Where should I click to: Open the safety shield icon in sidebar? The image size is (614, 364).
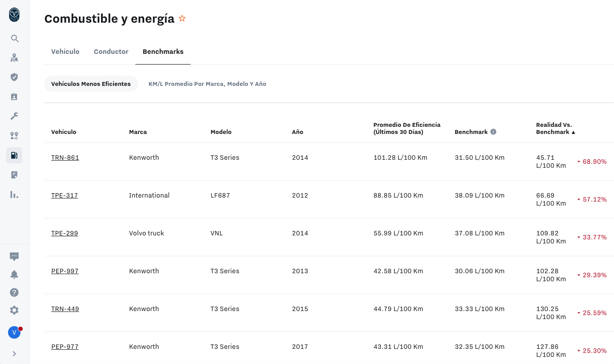[x=14, y=77]
